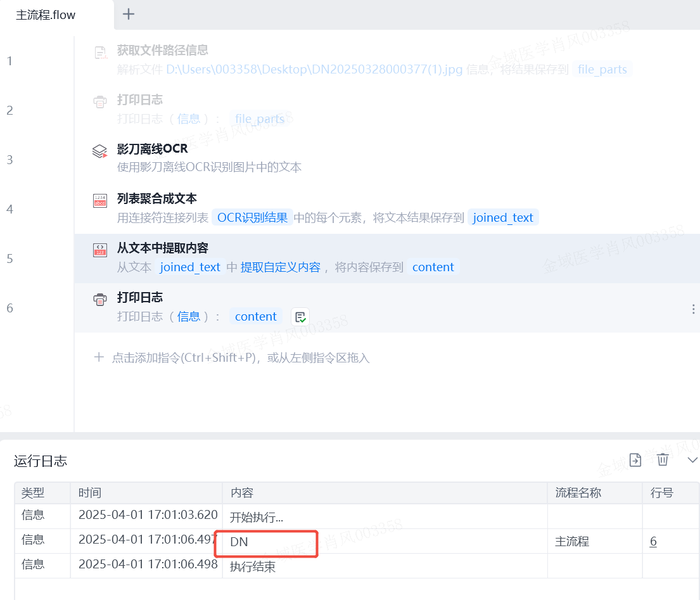Add a new flow tab with plus
This screenshot has height=600, width=700.
[x=129, y=15]
